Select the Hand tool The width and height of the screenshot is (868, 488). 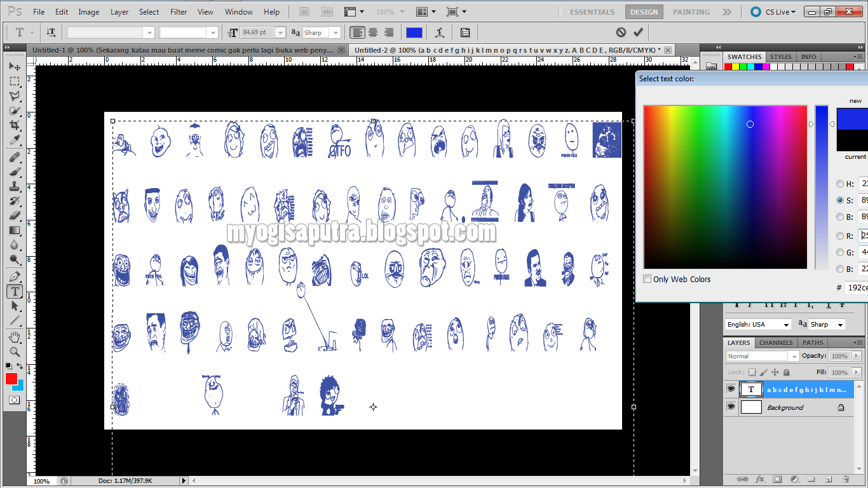tap(14, 337)
